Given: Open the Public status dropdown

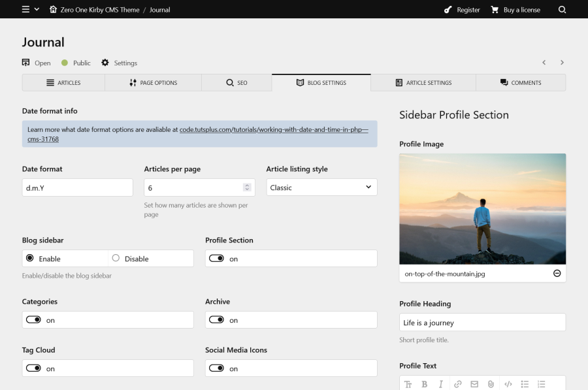Looking at the screenshot, I should click(x=76, y=63).
